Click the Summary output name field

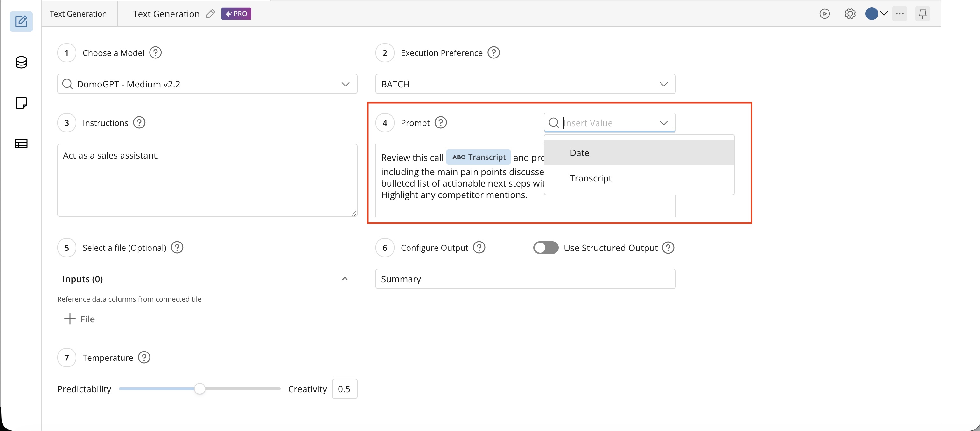[x=525, y=279]
